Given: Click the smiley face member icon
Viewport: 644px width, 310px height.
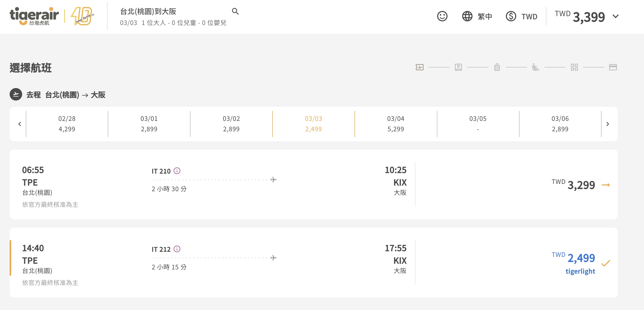Looking at the screenshot, I should [442, 16].
